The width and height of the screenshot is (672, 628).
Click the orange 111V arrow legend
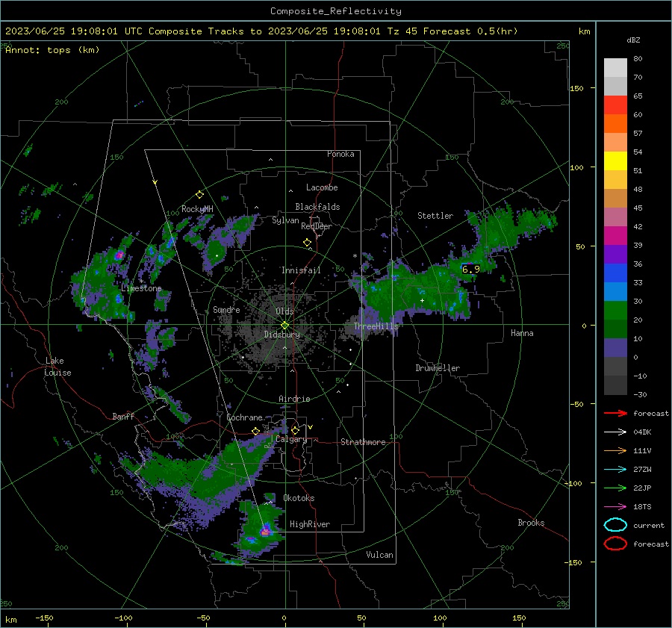click(615, 450)
